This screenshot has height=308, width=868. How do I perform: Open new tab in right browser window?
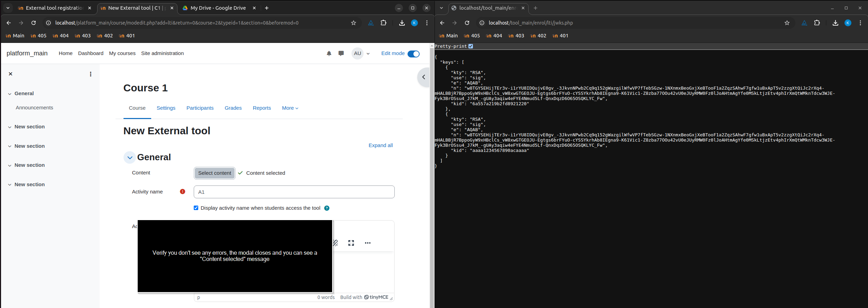(536, 8)
